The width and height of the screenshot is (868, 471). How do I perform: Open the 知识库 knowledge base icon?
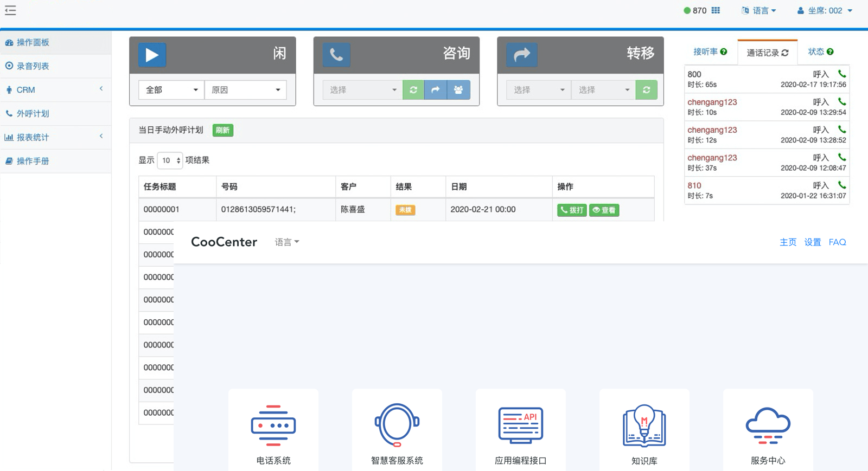click(x=644, y=425)
